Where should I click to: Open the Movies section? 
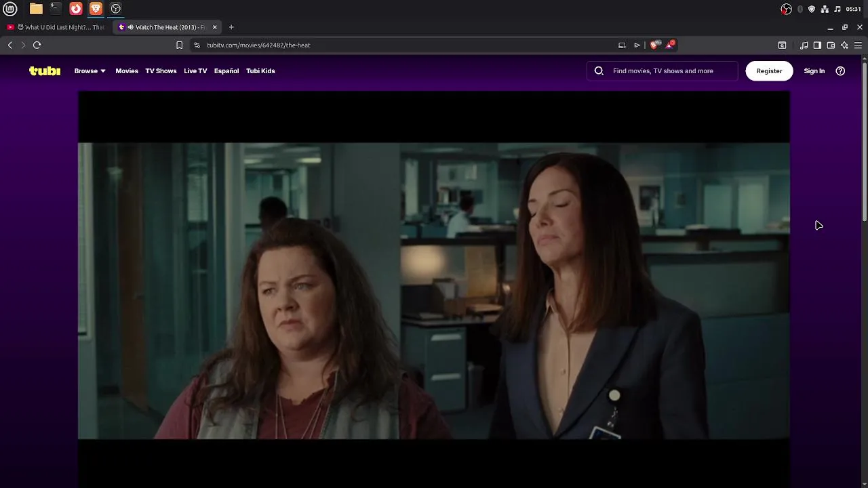pos(127,70)
